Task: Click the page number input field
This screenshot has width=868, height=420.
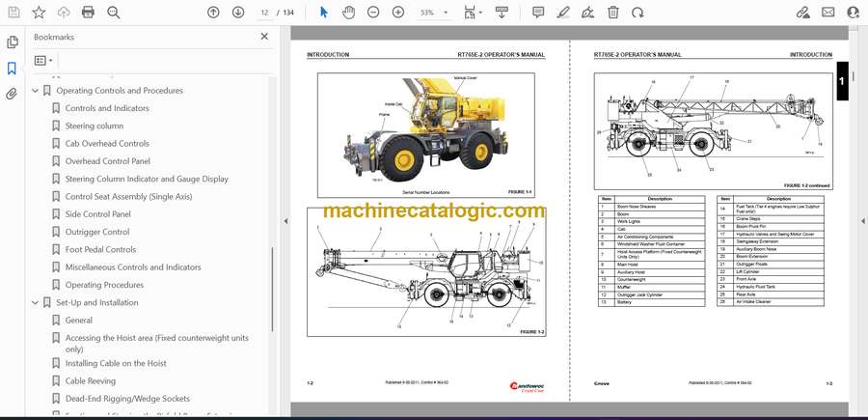Action: point(263,13)
